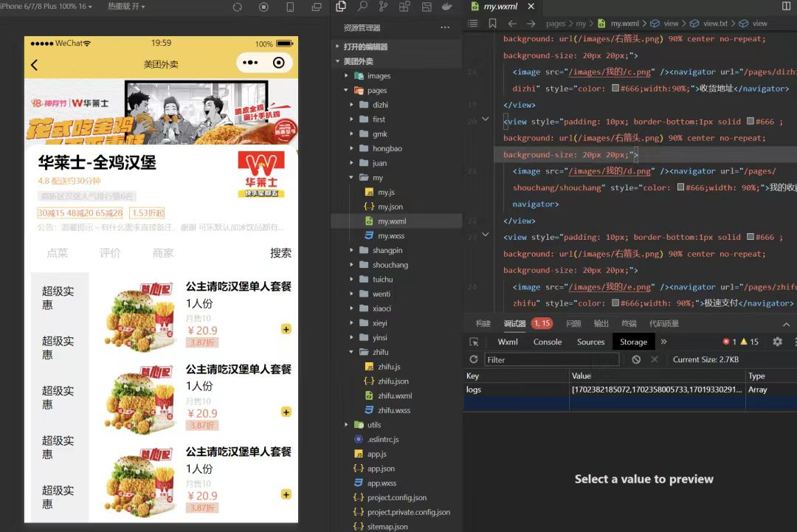
Task: Open the source control icon
Action: click(383, 7)
